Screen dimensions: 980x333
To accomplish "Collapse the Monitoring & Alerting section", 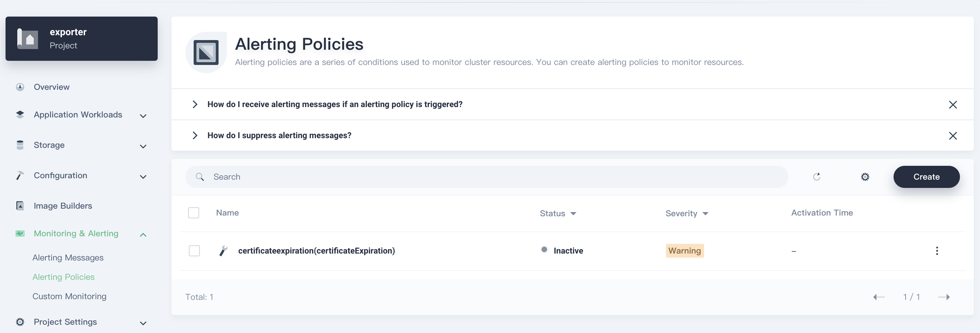I will (143, 235).
